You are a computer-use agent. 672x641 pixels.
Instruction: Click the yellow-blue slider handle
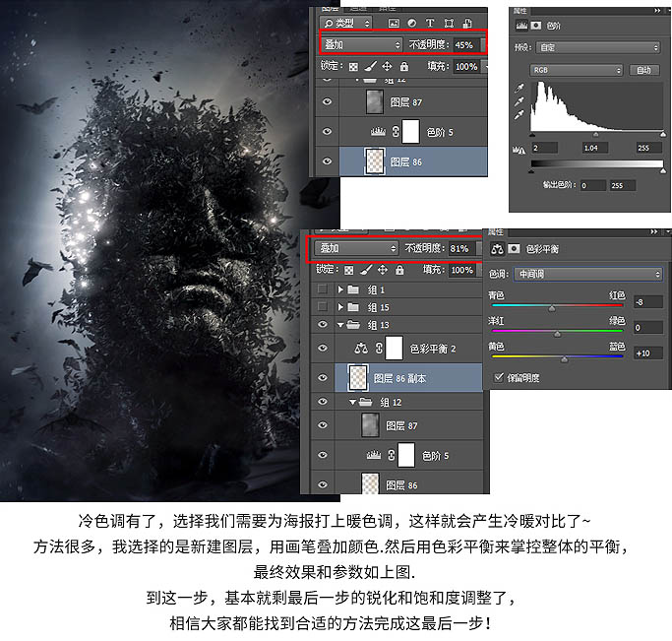565,359
